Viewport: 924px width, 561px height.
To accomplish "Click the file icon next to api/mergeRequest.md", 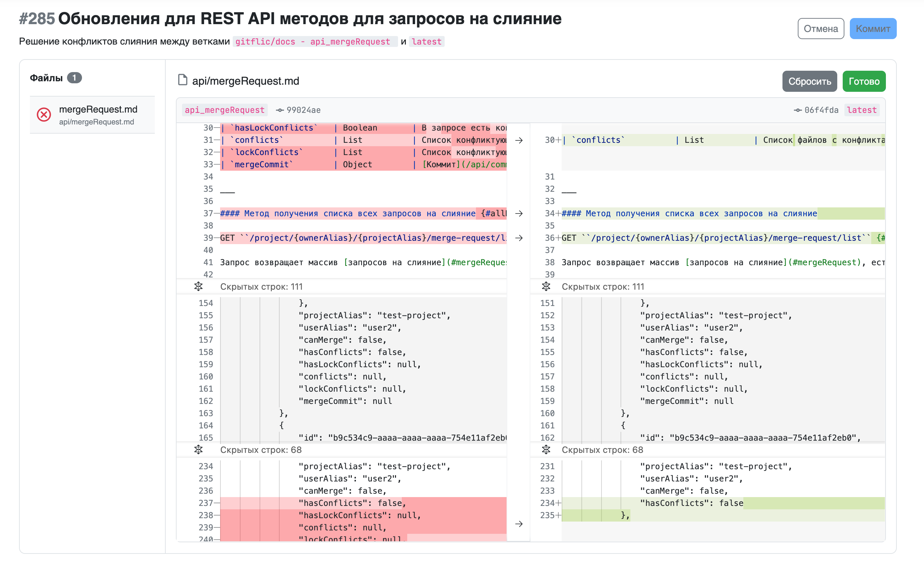I will point(183,80).
